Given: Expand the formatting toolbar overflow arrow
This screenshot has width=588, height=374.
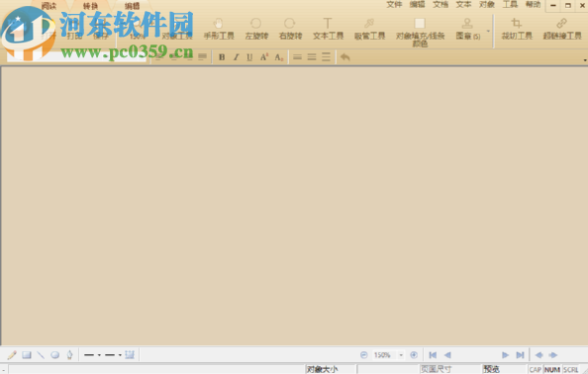Looking at the screenshot, I should [x=585, y=60].
